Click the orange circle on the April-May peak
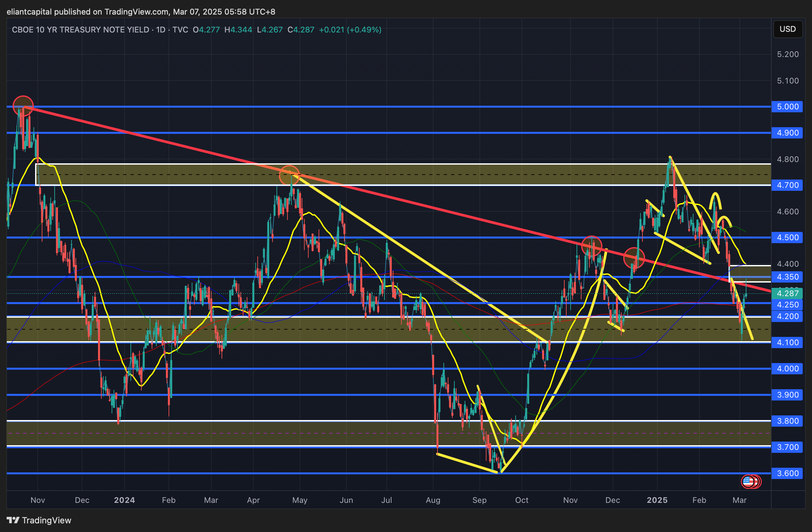The image size is (812, 532). (289, 176)
